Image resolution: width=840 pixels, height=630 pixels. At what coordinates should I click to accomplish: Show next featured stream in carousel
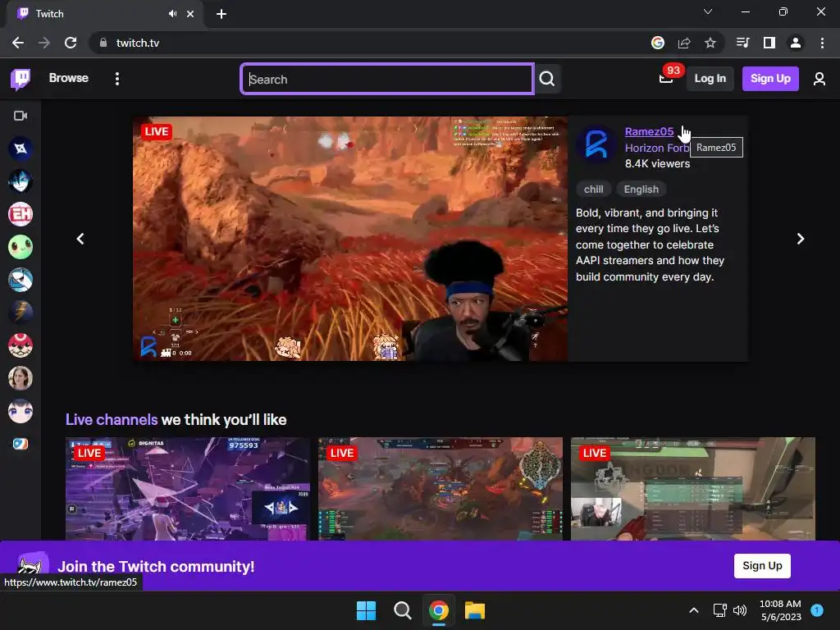pyautogui.click(x=801, y=239)
